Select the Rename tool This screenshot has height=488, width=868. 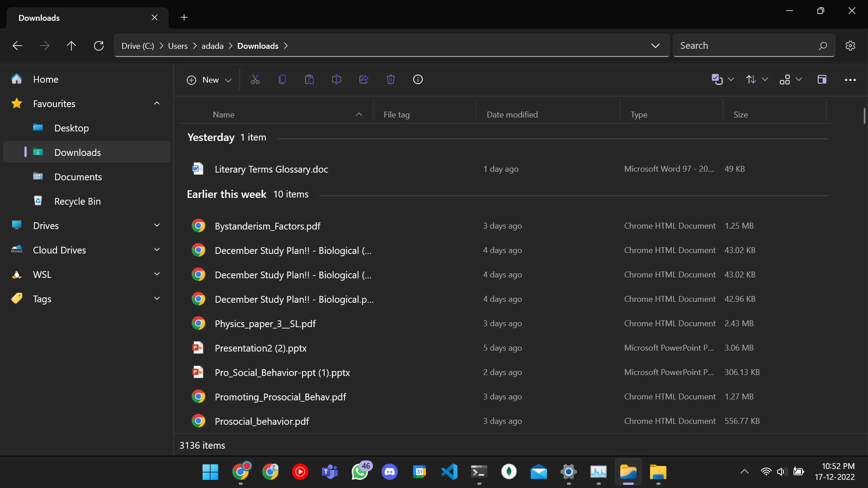(x=336, y=79)
